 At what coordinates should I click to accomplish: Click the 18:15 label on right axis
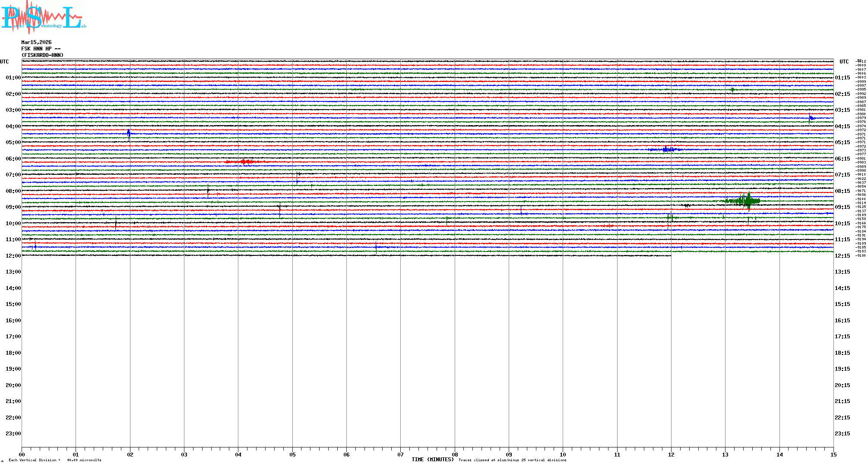(x=842, y=353)
